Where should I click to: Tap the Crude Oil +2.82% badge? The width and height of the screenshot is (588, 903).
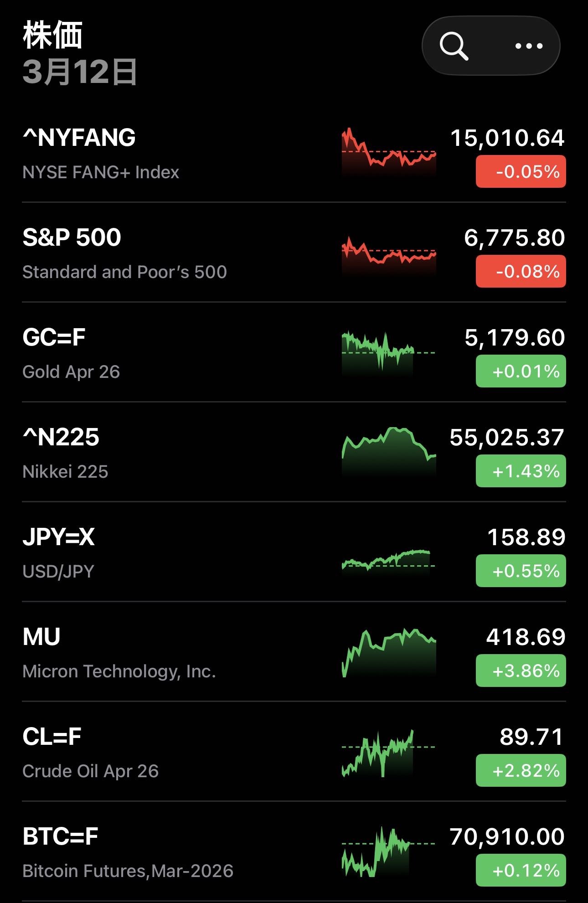521,771
